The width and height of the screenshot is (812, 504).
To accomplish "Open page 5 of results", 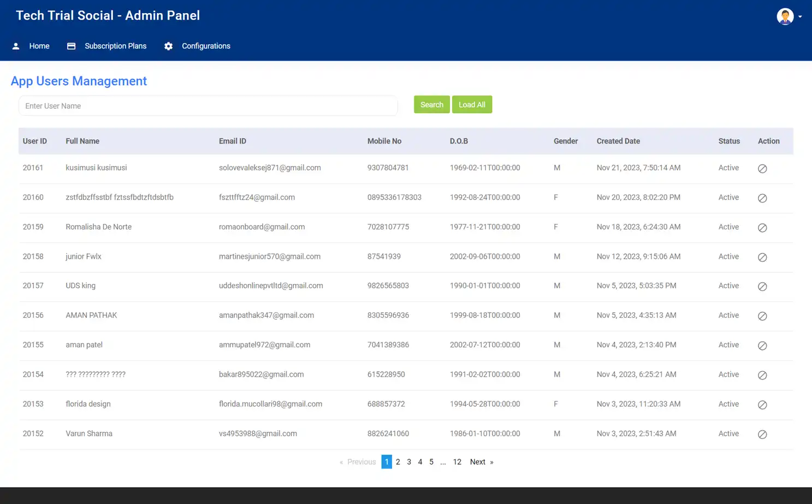I will tap(431, 461).
